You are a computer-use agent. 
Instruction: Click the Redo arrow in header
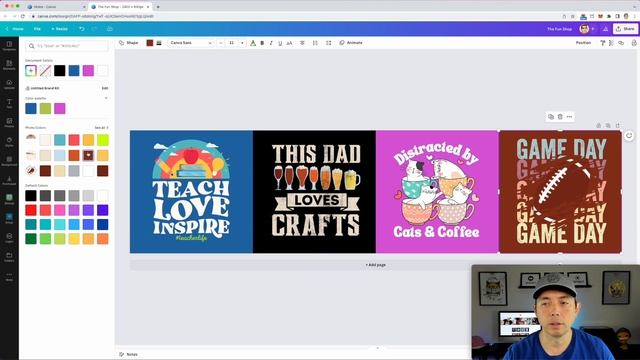tap(94, 29)
